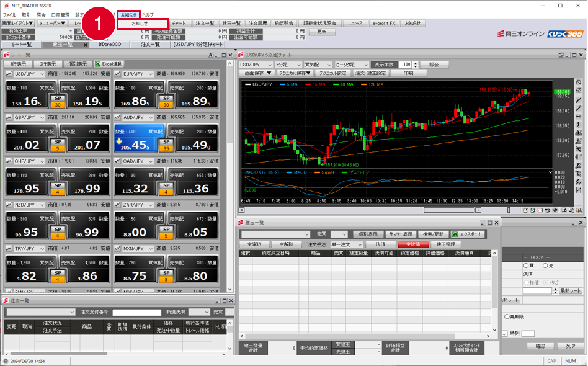Open the 口座管理 menu
Image resolution: width=588 pixels, height=366 pixels.
click(60, 15)
